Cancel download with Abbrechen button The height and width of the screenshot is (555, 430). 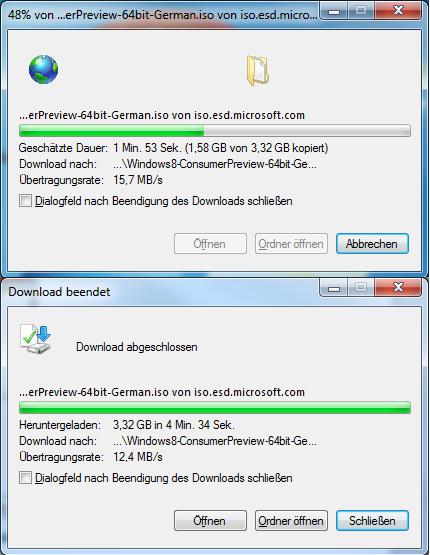click(x=372, y=244)
